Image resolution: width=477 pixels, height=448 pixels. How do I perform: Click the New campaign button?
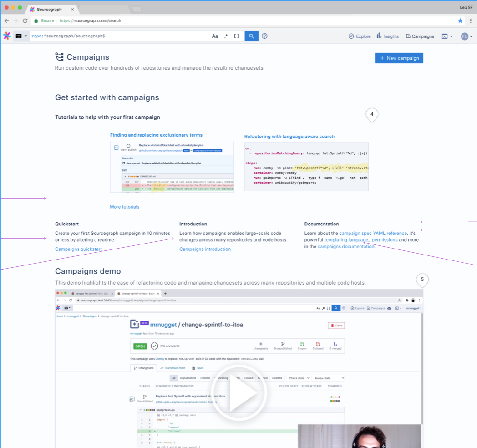[399, 58]
